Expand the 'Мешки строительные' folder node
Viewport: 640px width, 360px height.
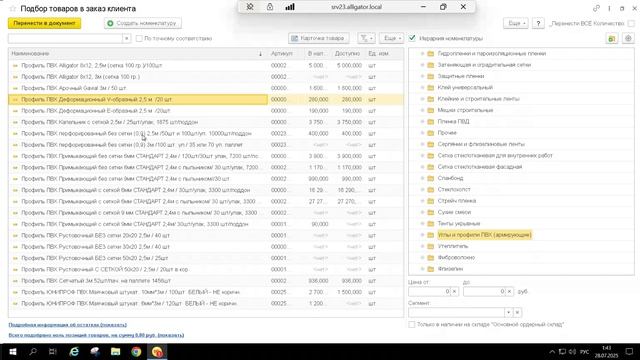pyautogui.click(x=422, y=110)
